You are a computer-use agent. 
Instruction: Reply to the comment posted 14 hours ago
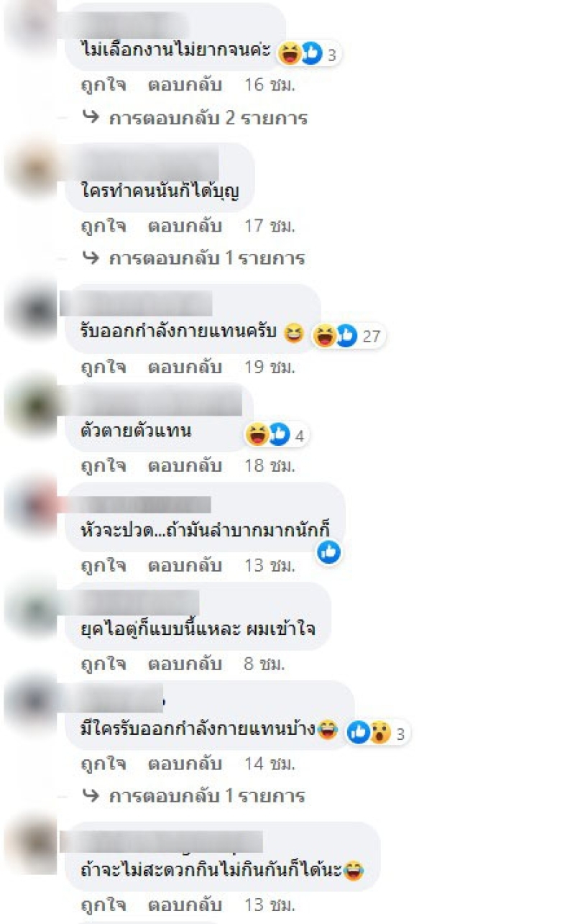(x=185, y=764)
